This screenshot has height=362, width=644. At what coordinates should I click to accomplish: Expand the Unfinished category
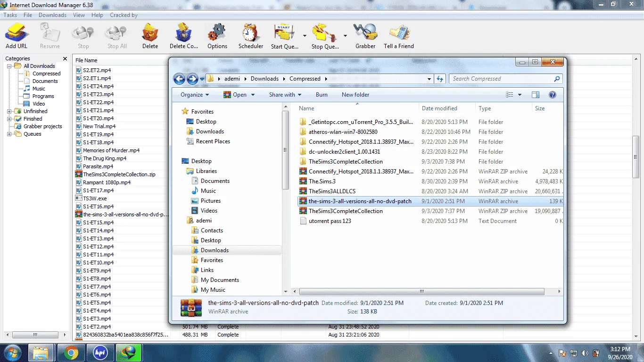coord(9,111)
